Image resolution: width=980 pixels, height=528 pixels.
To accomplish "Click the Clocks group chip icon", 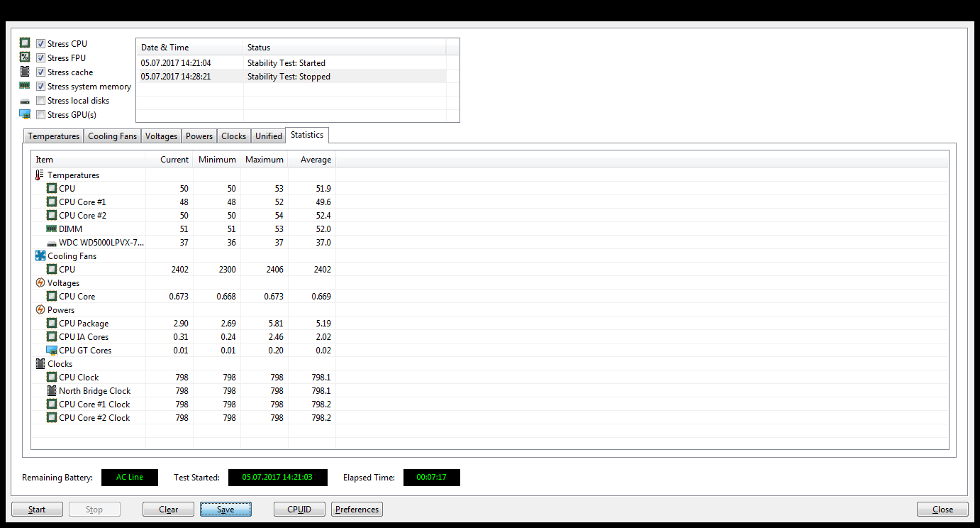I will pos(40,364).
